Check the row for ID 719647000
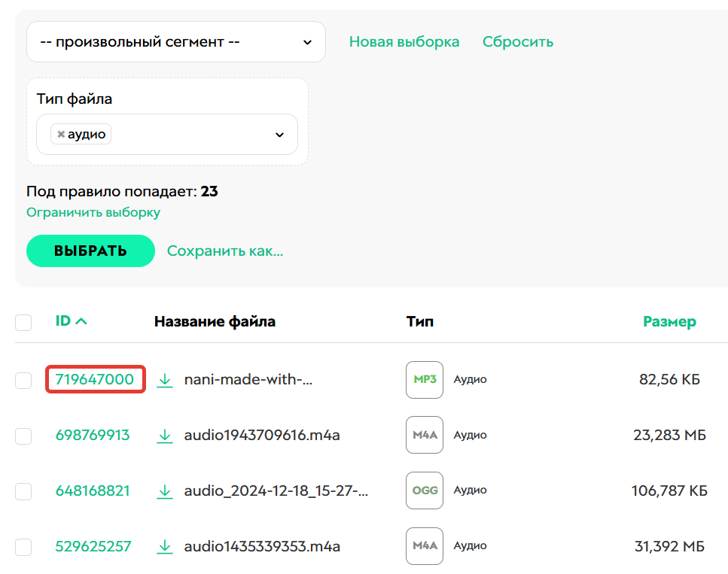Image resolution: width=728 pixels, height=574 pixels. point(23,381)
